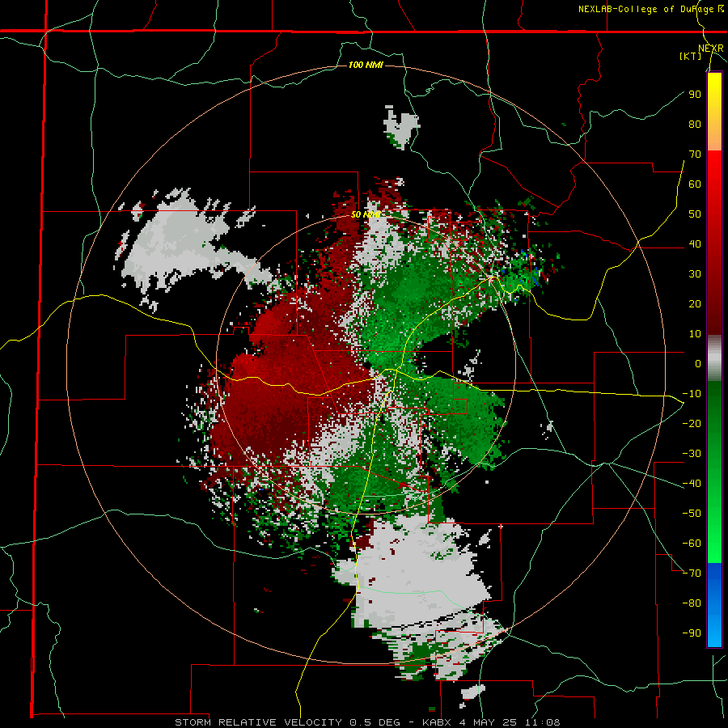This screenshot has height=728, width=728.
Task: Click the -50 value on velocity scale
Action: 692,514
